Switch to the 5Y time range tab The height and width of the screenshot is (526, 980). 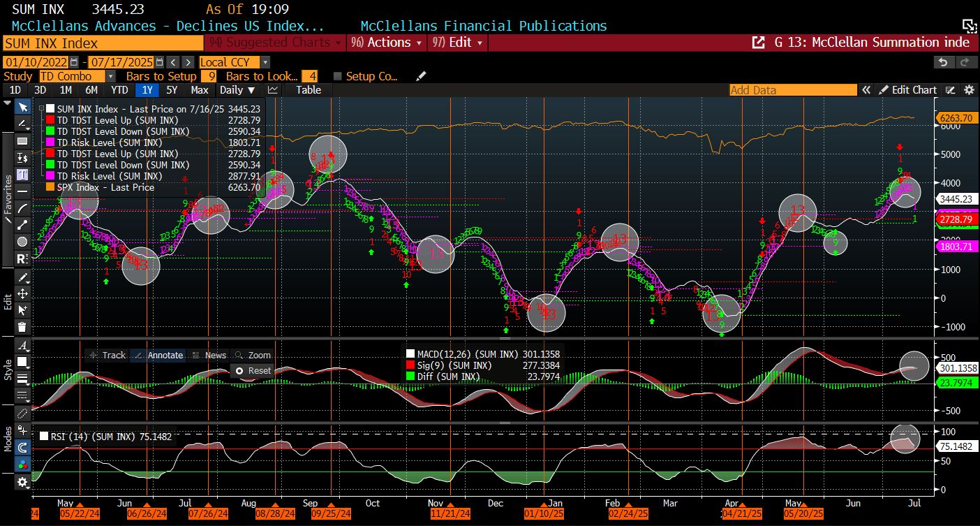[171, 90]
